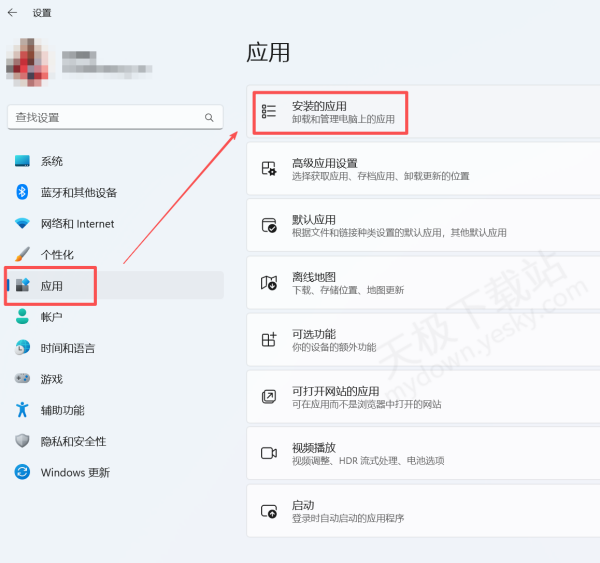Click the user profile avatar
The width and height of the screenshot is (600, 563).
pyautogui.click(x=28, y=60)
